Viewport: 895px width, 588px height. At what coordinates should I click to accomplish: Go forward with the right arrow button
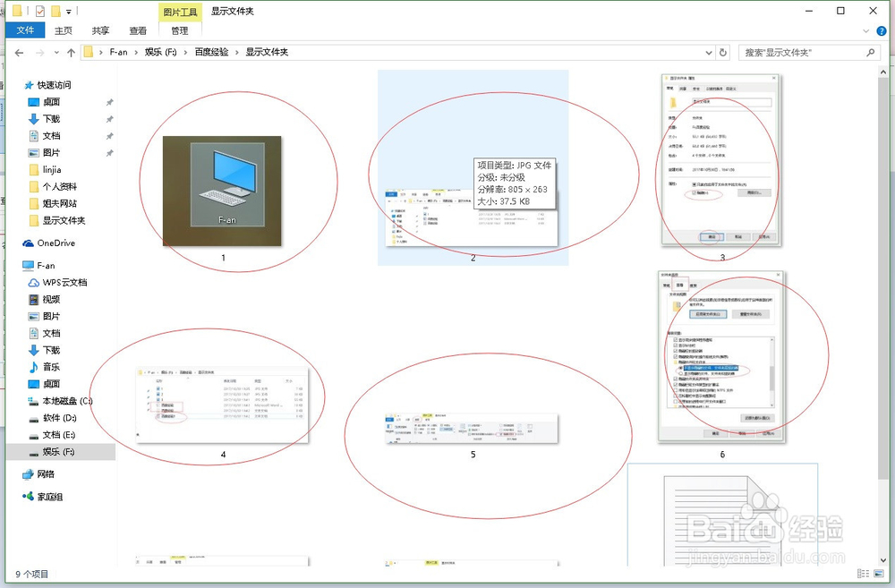(39, 53)
